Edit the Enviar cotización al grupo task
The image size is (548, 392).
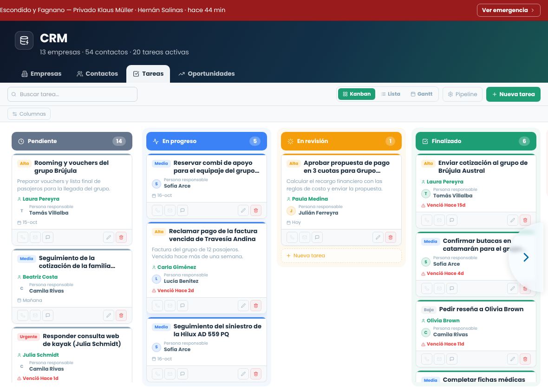click(512, 220)
